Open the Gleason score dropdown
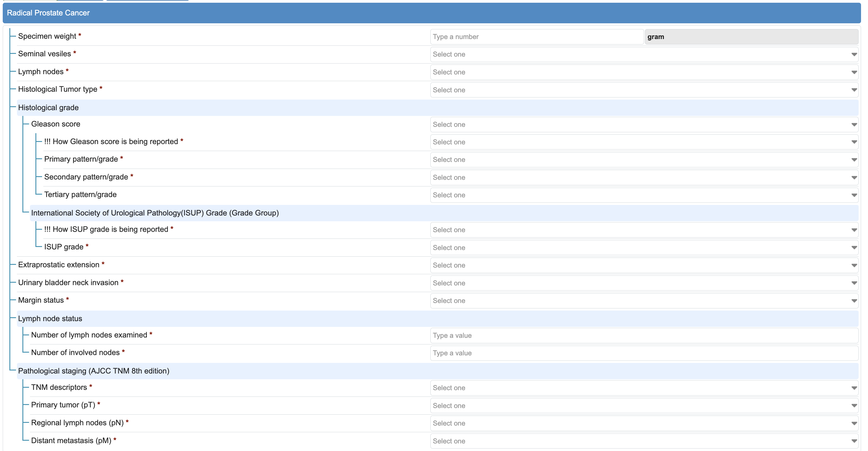 [644, 124]
